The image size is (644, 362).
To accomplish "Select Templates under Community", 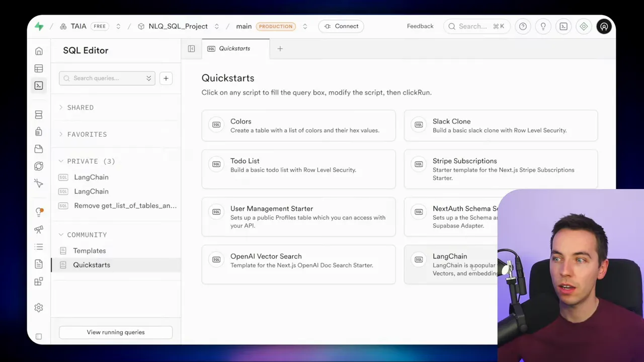I will tap(90, 250).
